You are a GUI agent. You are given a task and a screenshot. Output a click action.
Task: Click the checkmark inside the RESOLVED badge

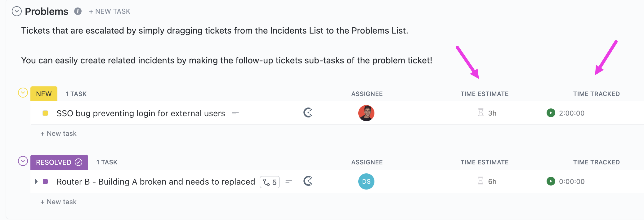[78, 162]
